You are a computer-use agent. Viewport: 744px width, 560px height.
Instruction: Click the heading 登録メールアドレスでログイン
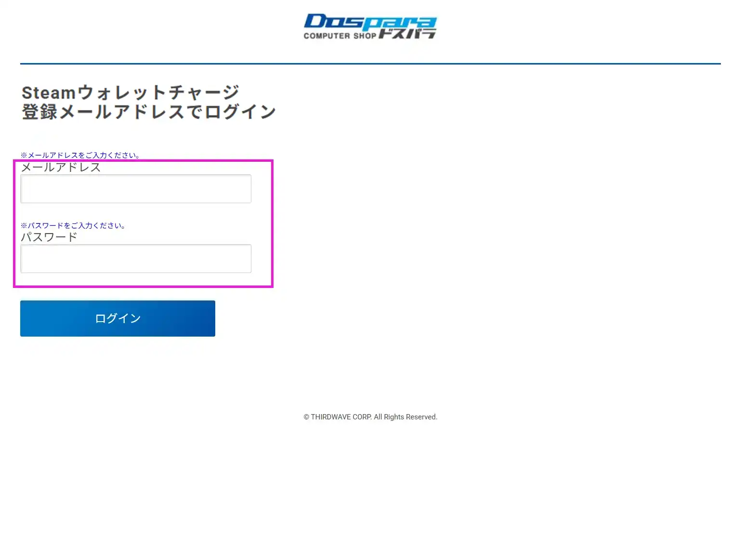(x=149, y=112)
